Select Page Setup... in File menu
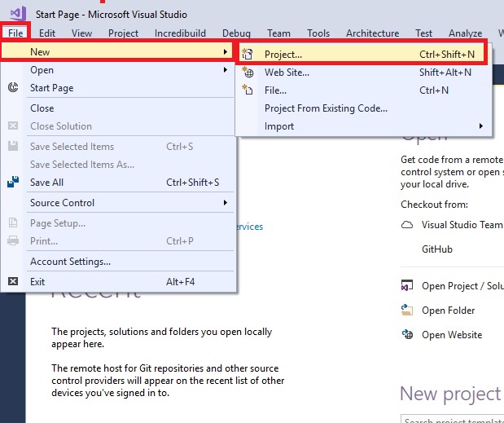The image size is (504, 423). click(x=117, y=223)
